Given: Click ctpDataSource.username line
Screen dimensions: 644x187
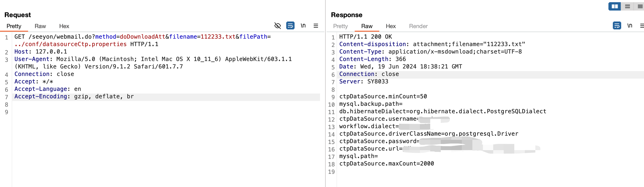Looking at the screenshot, I should pos(394,119).
